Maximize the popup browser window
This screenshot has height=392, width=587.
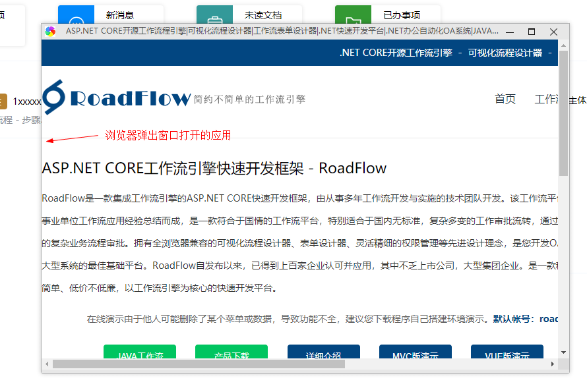531,32
